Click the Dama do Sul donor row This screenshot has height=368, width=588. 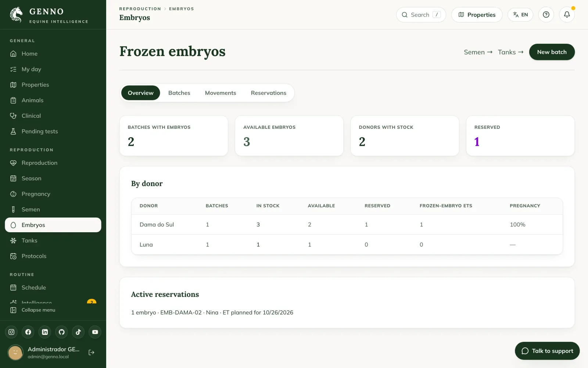click(x=347, y=224)
